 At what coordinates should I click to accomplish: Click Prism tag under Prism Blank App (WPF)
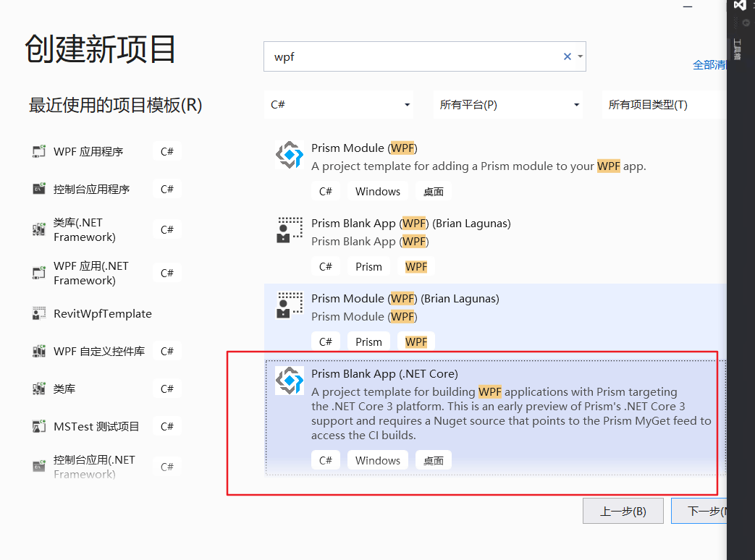tap(368, 266)
